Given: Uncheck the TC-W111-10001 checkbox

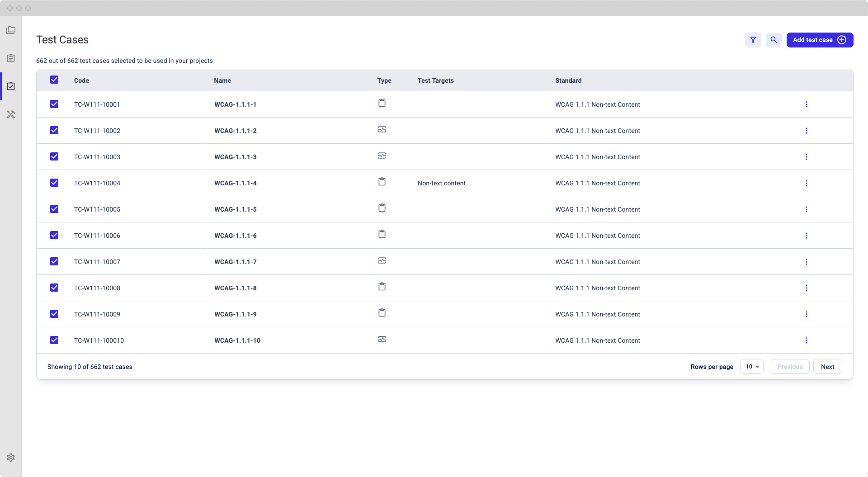Looking at the screenshot, I should pyautogui.click(x=54, y=104).
